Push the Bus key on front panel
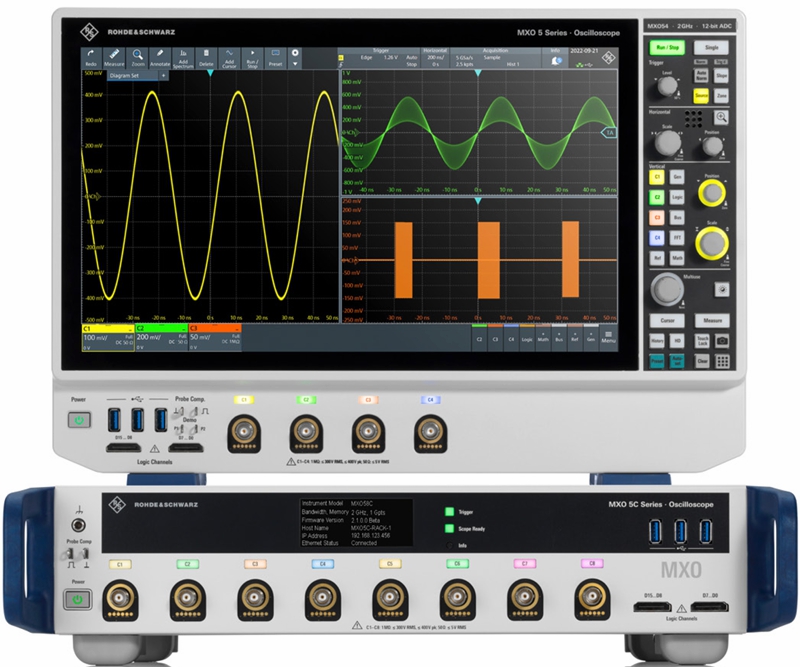The image size is (800, 667). 677,217
